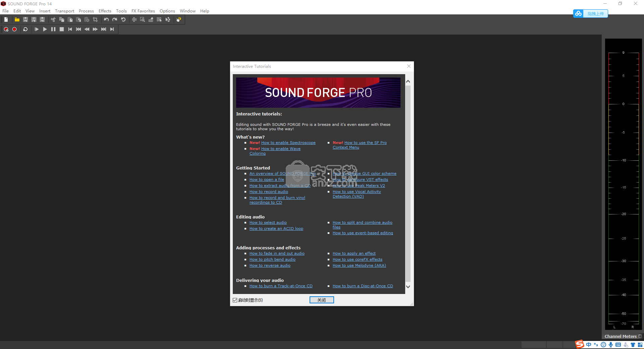Click the tutorial list scroll-up arrow
This screenshot has height=349, width=644.
point(408,82)
